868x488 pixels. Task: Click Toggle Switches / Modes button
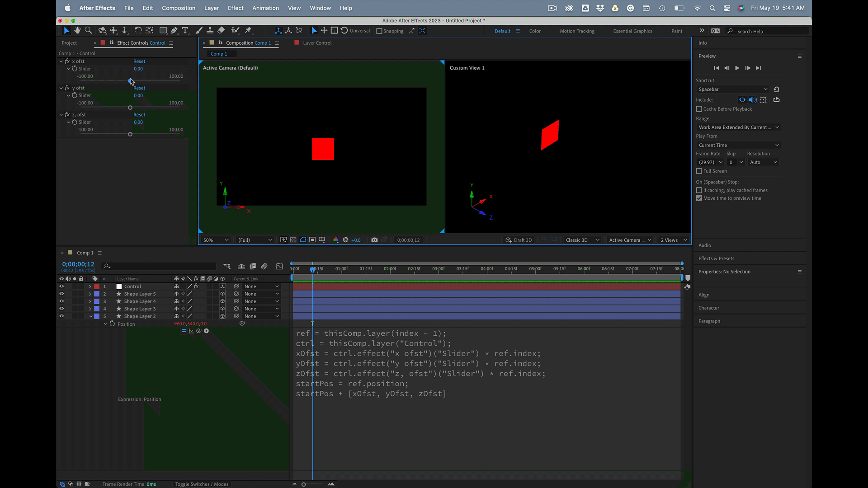(x=202, y=484)
